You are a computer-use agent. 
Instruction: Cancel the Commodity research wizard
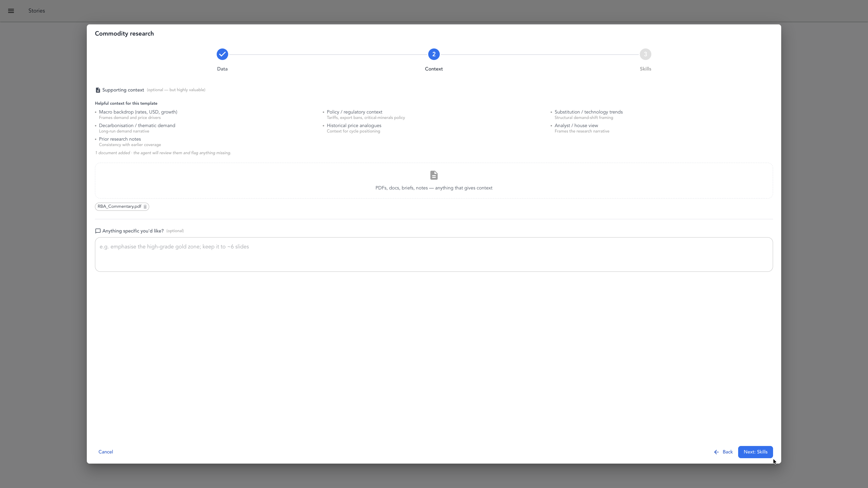[106, 452]
